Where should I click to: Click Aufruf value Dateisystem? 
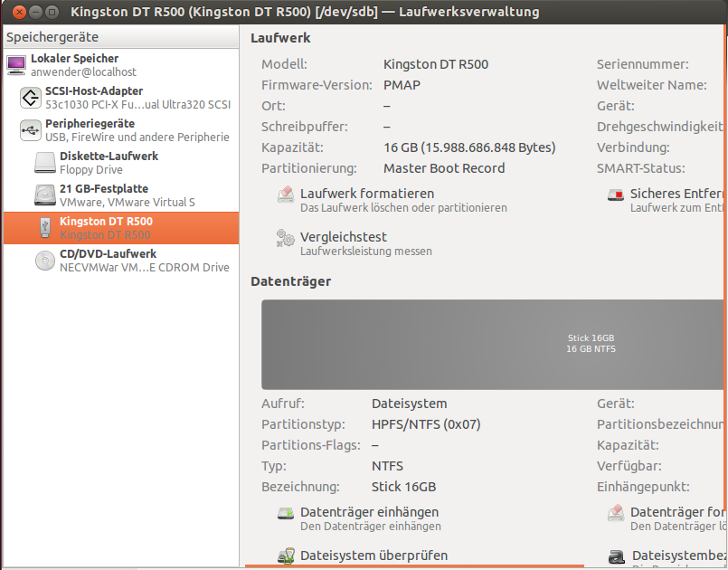coord(409,404)
